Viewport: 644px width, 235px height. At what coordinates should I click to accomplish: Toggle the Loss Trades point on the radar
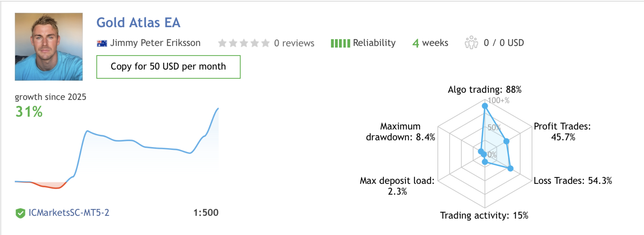pyautogui.click(x=510, y=169)
